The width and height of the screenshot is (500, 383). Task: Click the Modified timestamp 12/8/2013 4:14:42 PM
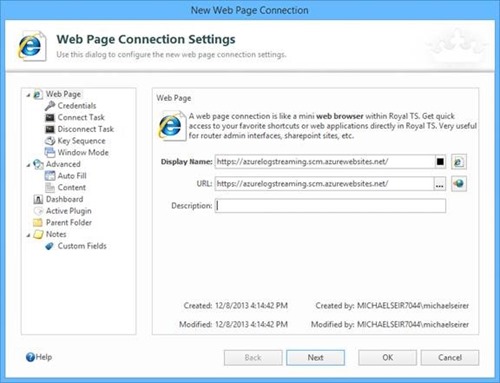tap(252, 324)
